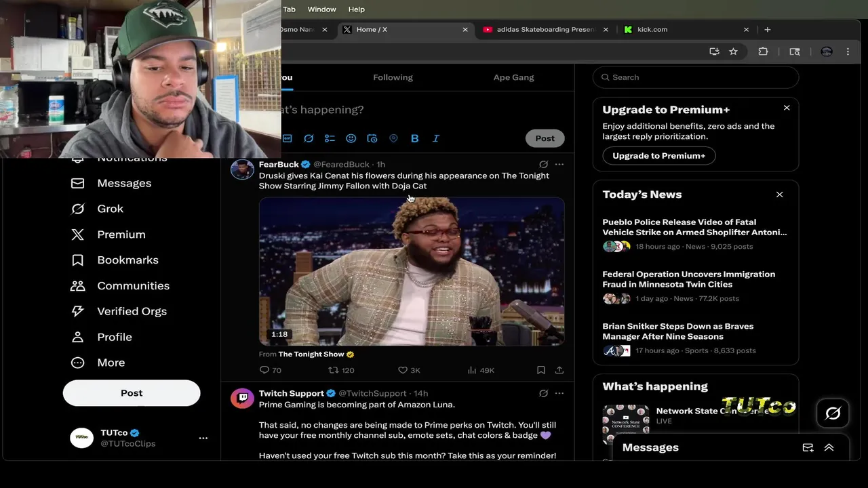Screen dimensions: 868x488
Task: Open the floating Grok button
Action: [x=833, y=413]
